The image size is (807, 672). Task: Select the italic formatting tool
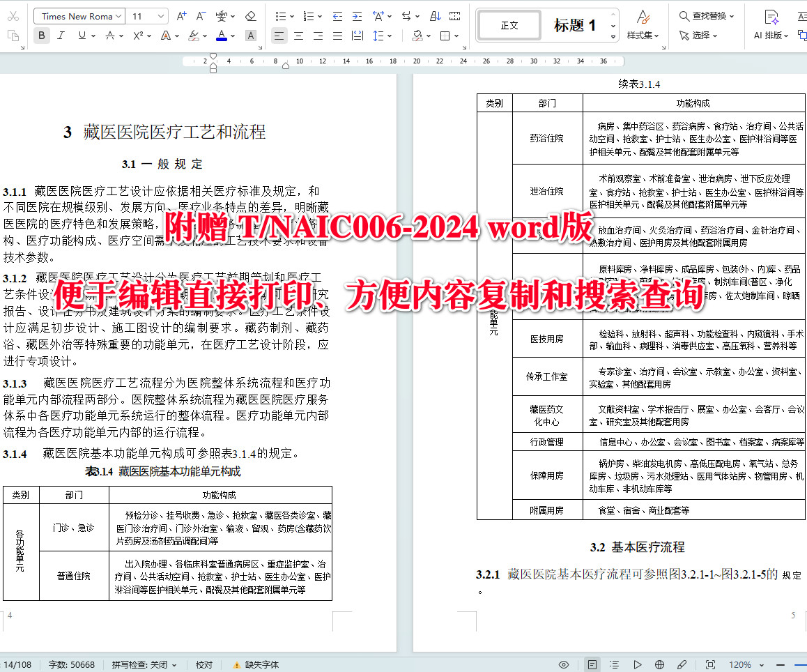point(60,35)
